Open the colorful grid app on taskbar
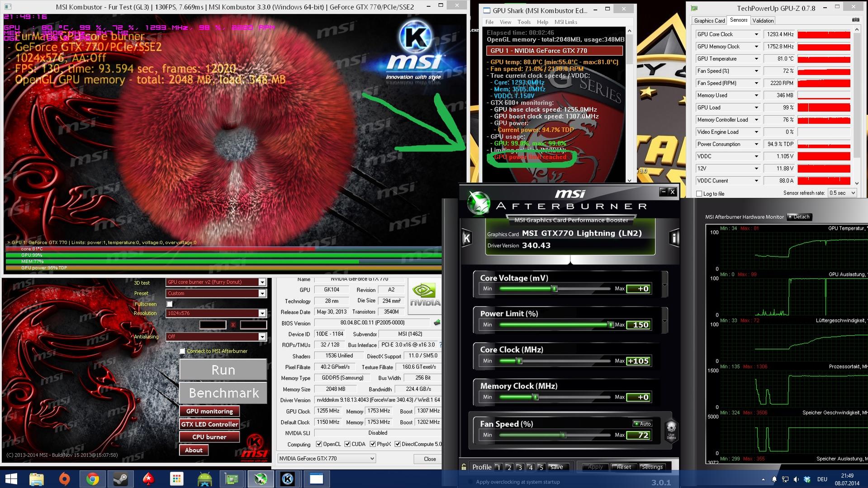 pyautogui.click(x=177, y=479)
